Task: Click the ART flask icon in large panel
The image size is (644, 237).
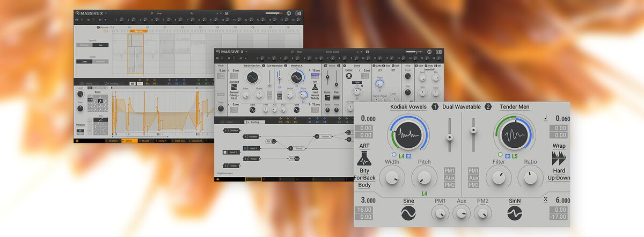Action: point(364,159)
